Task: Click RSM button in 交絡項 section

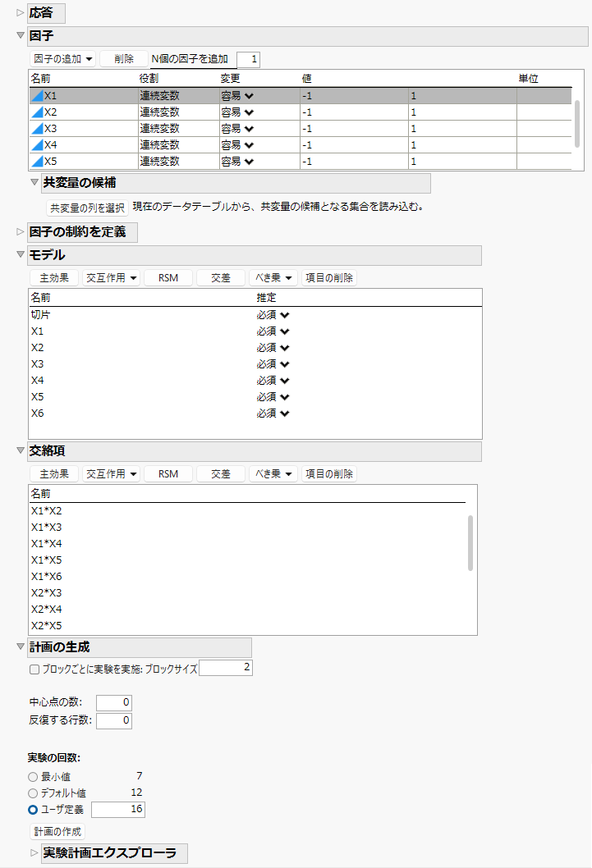Action: [168, 474]
